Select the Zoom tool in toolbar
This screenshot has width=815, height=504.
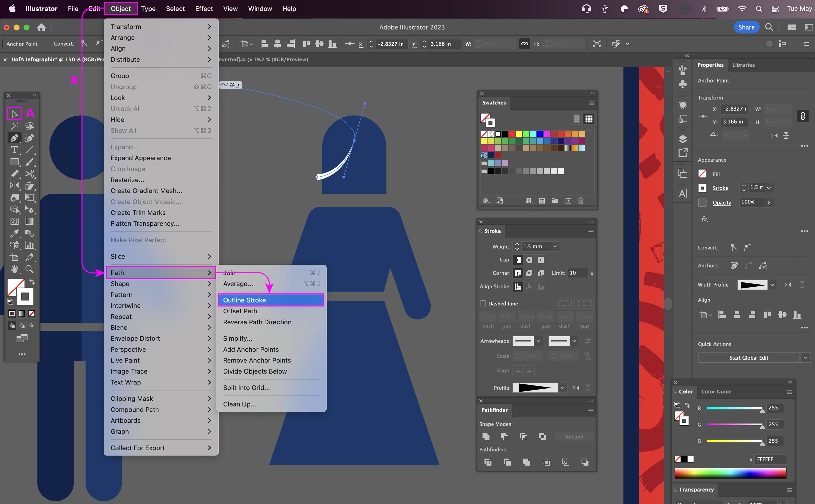pyautogui.click(x=29, y=269)
